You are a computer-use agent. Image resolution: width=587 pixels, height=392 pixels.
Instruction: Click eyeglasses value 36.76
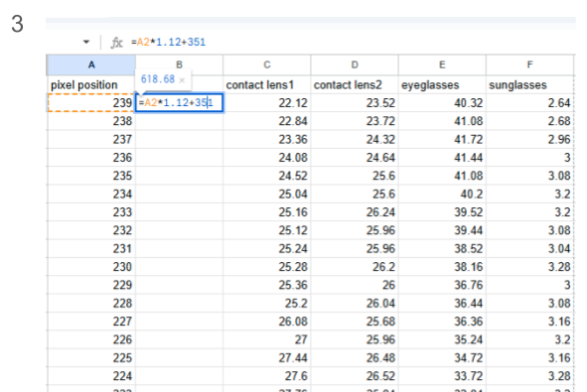(442, 285)
